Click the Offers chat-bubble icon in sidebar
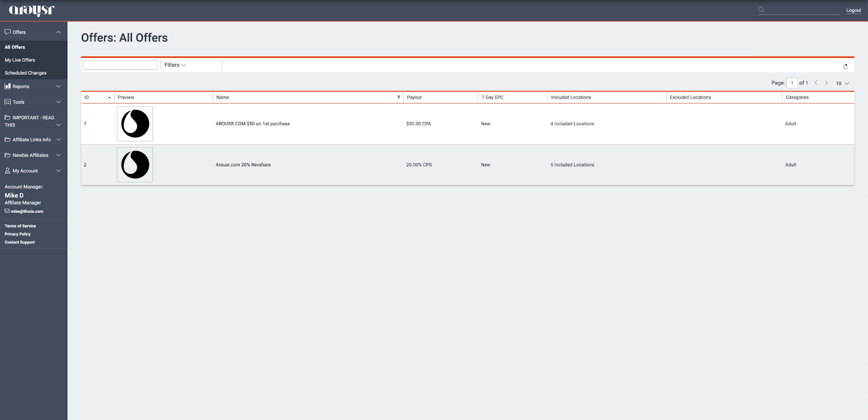Image resolution: width=868 pixels, height=420 pixels. (x=8, y=32)
